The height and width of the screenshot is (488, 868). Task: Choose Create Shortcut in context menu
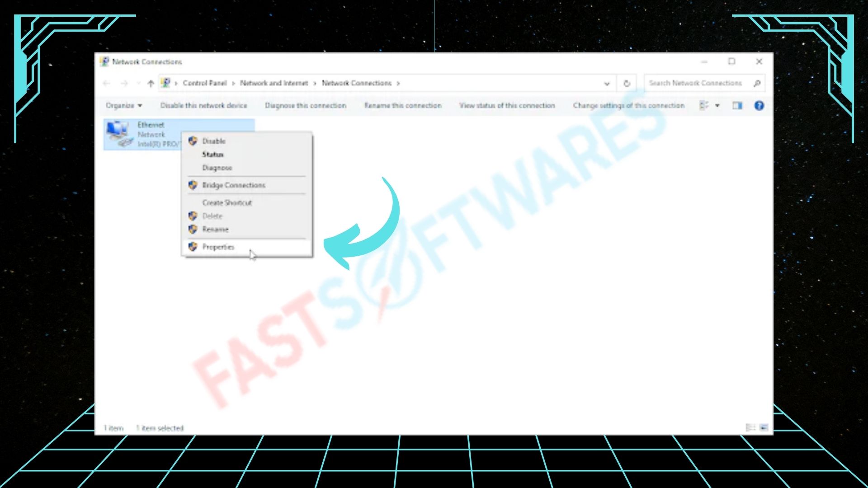coord(247,203)
